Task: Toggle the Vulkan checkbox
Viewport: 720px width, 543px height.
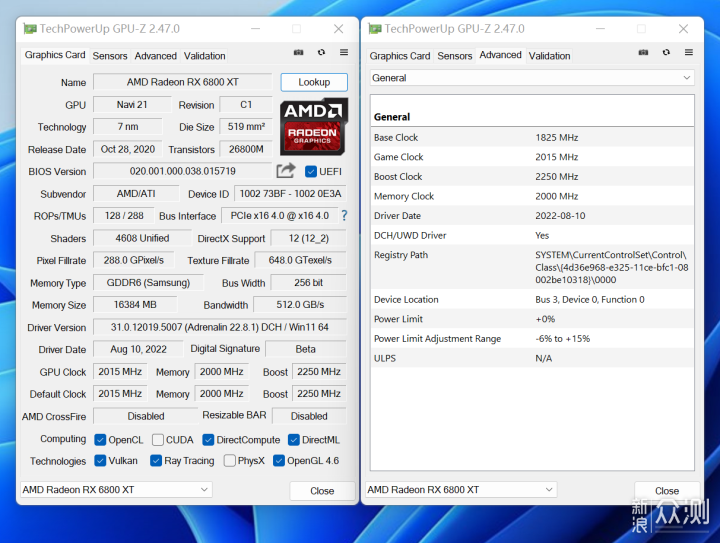Action: 100,460
